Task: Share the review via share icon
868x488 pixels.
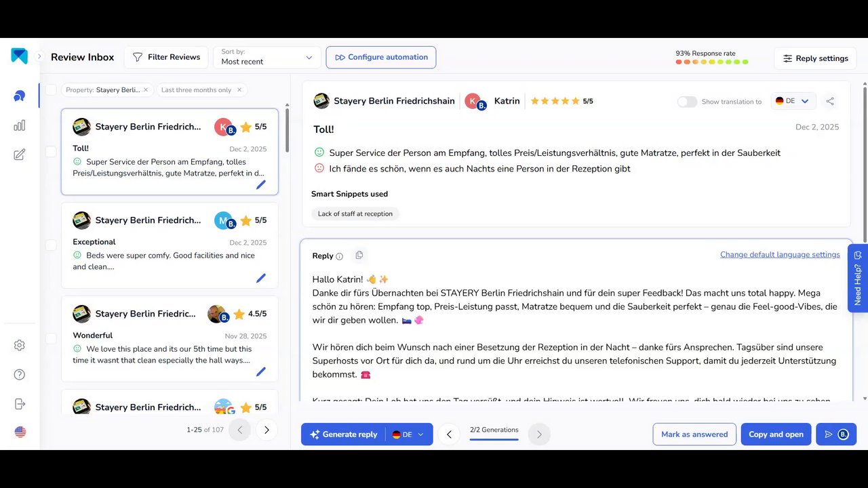Action: click(830, 101)
